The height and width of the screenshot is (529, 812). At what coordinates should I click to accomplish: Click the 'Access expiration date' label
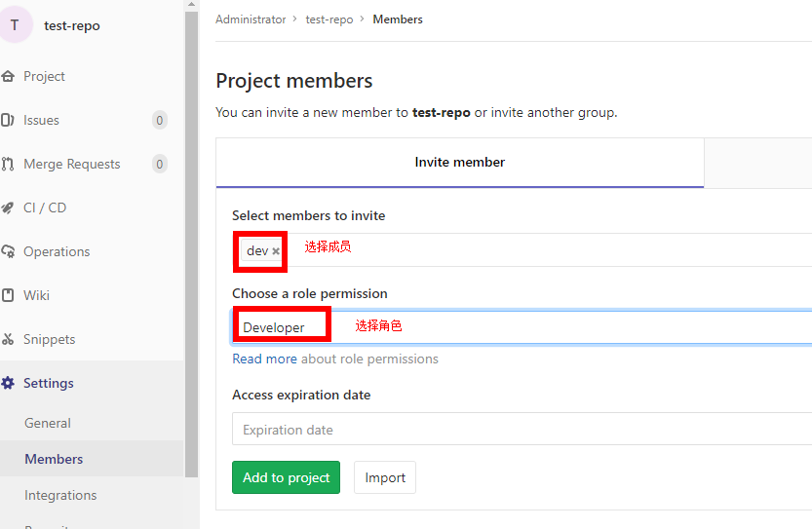[301, 395]
